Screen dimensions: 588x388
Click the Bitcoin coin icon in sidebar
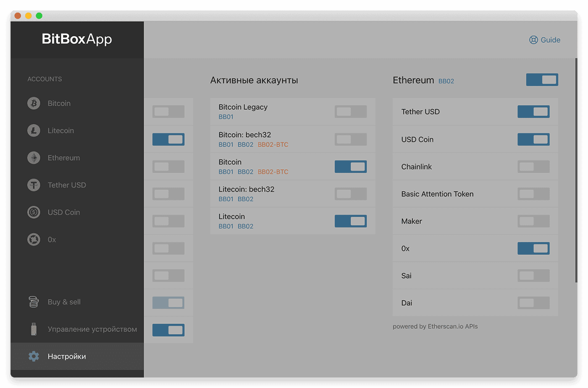[34, 103]
